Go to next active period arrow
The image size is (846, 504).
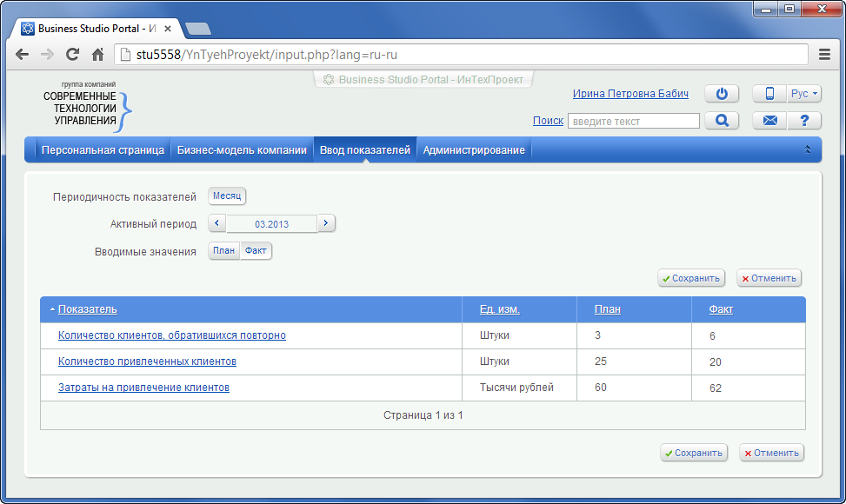[326, 223]
